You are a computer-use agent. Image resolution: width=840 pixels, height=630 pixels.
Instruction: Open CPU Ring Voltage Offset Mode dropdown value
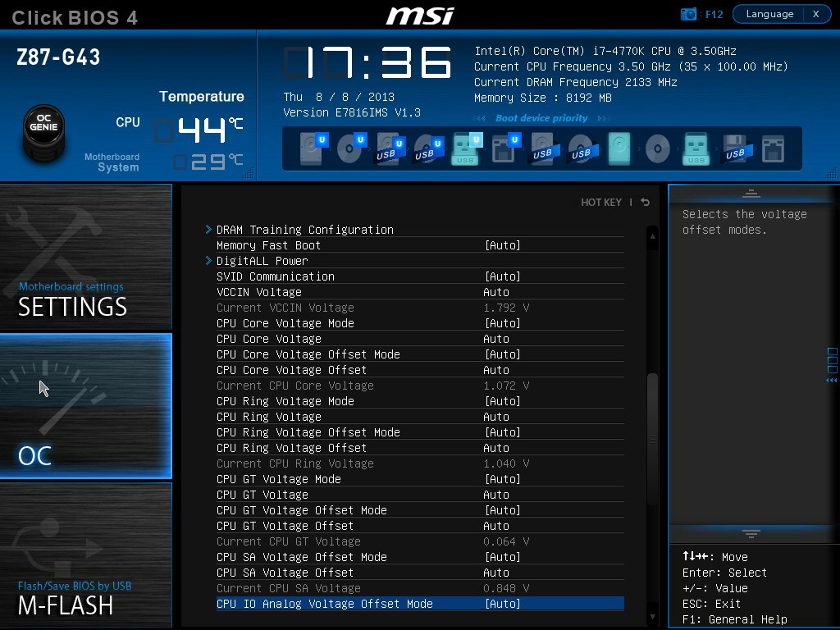(503, 431)
